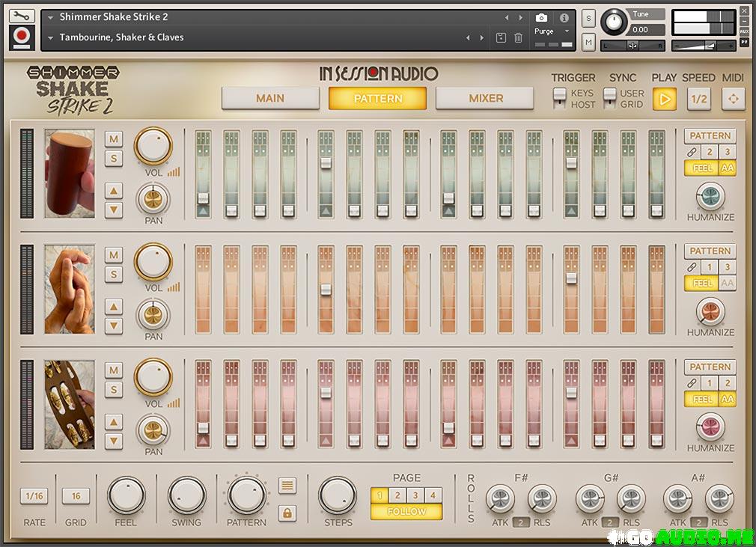
Task: Click the tambourine down arrow button
Action: pos(114,441)
